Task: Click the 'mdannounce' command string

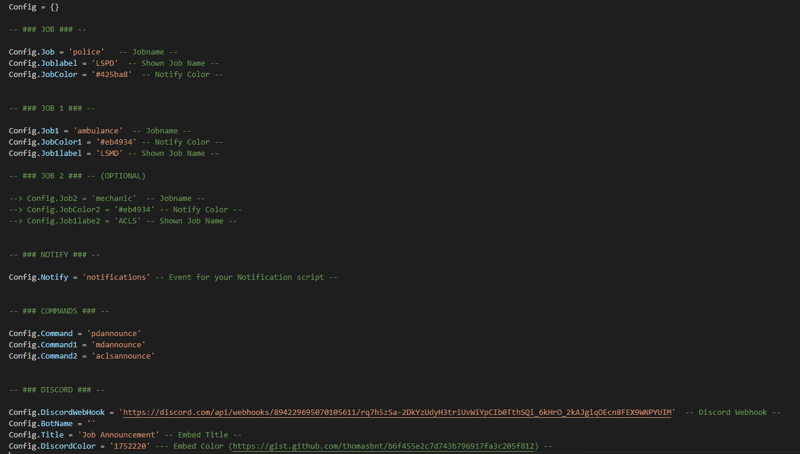Action: pos(118,344)
